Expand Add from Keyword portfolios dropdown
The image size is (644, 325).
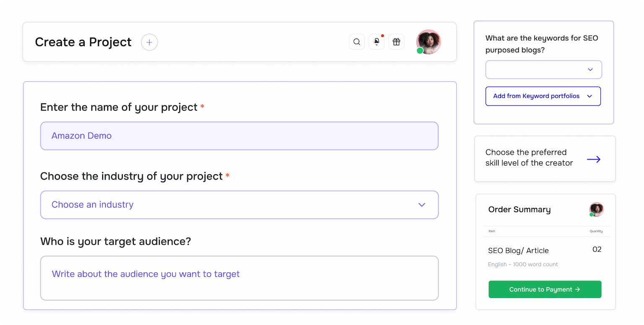pos(543,96)
